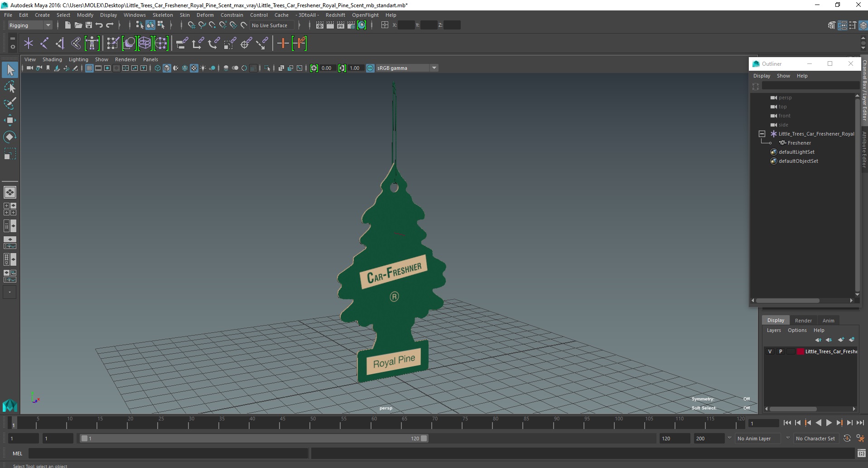Switch to the Anim layer tab

[828, 320]
